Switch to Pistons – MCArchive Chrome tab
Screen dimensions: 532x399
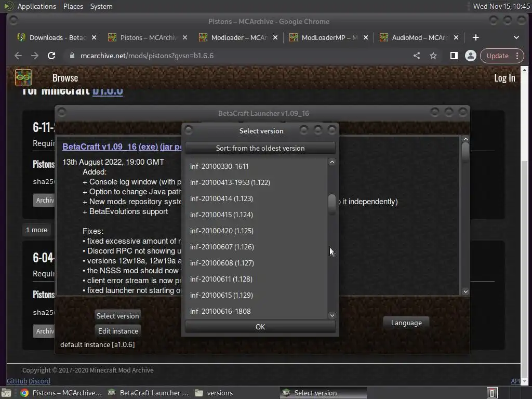pos(148,37)
